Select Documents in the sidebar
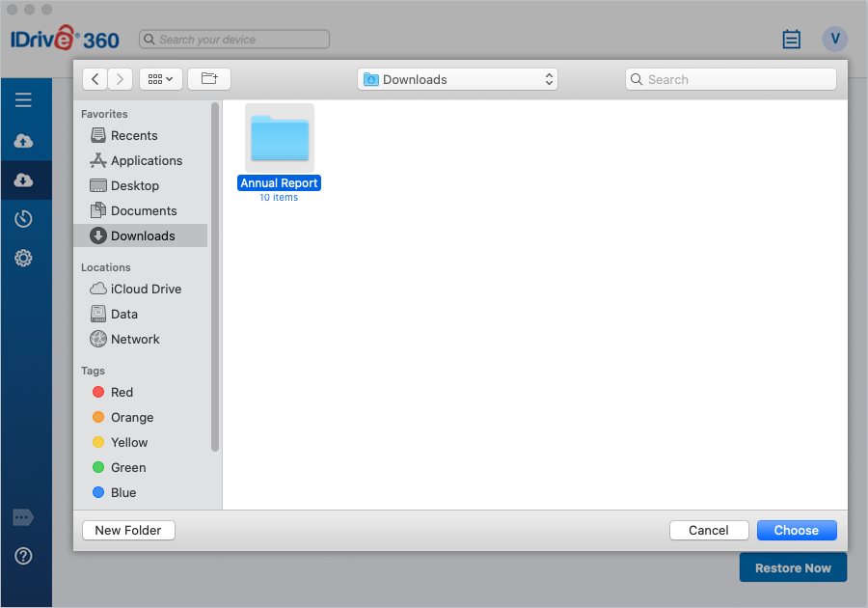This screenshot has width=868, height=608. click(x=141, y=211)
